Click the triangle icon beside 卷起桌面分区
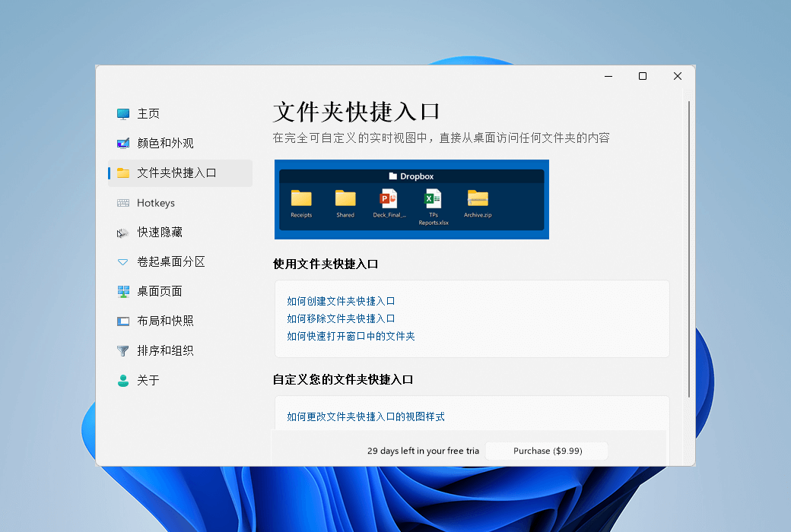Viewport: 791px width, 532px height. 123,262
